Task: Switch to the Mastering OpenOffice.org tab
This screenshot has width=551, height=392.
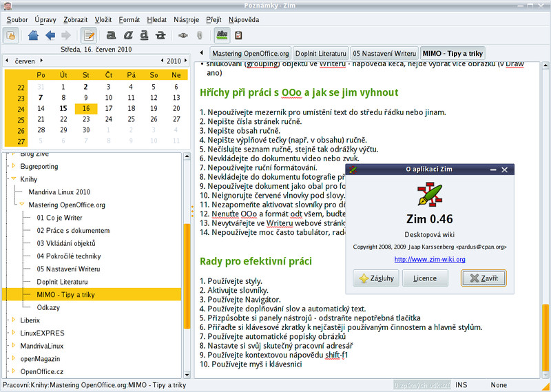Action: pyautogui.click(x=251, y=54)
